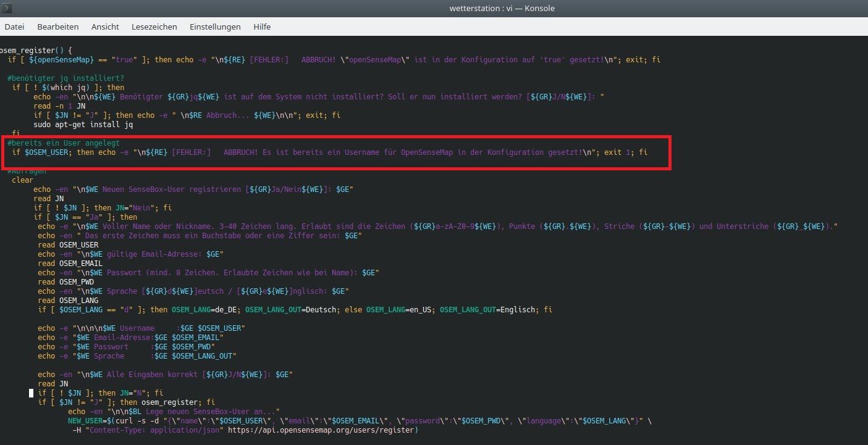
Task: Click the vi cursor block before 'if [ ! $JN ]'
Action: tap(31, 393)
